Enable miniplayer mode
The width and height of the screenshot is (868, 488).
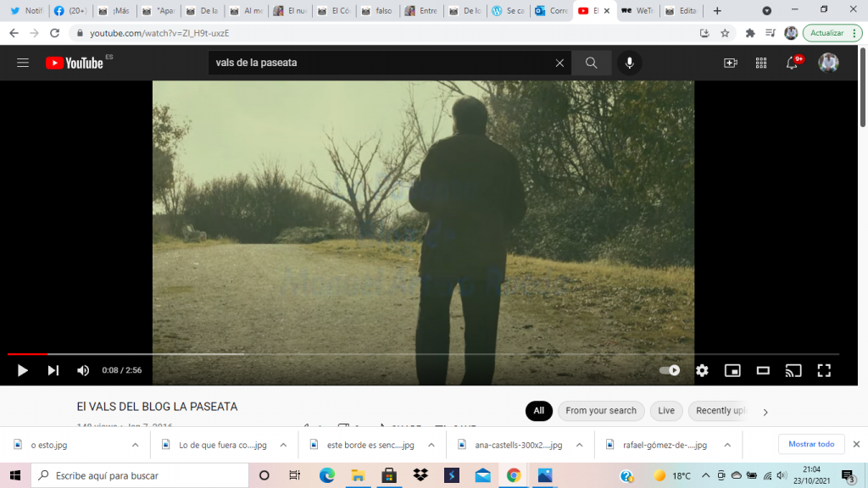tap(732, 370)
